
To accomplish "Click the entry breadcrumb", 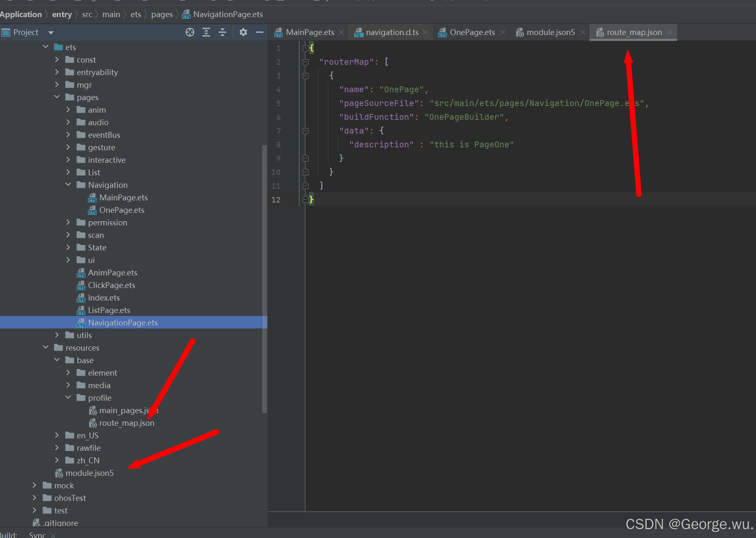I will 62,15.
